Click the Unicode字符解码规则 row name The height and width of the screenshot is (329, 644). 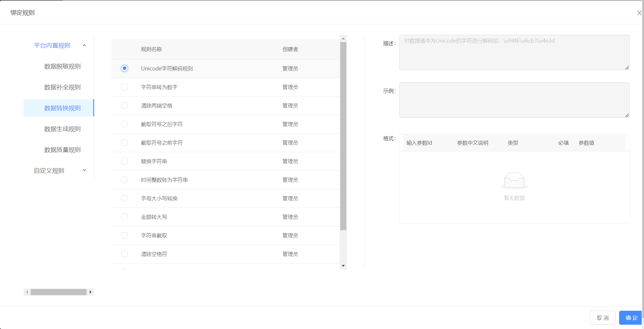click(x=167, y=69)
